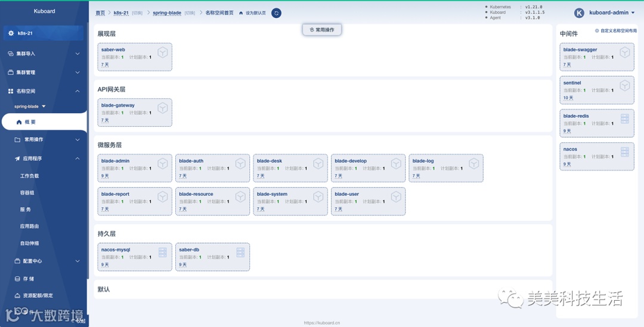Click the 常用操作 floating button
The image size is (644, 327).
[x=322, y=30]
